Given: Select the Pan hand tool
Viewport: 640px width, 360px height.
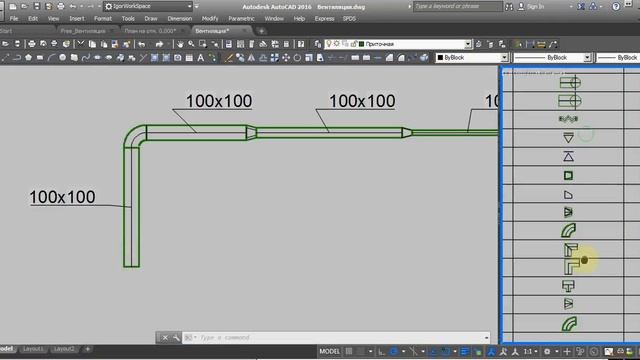Looking at the screenshot, I should pos(180,44).
